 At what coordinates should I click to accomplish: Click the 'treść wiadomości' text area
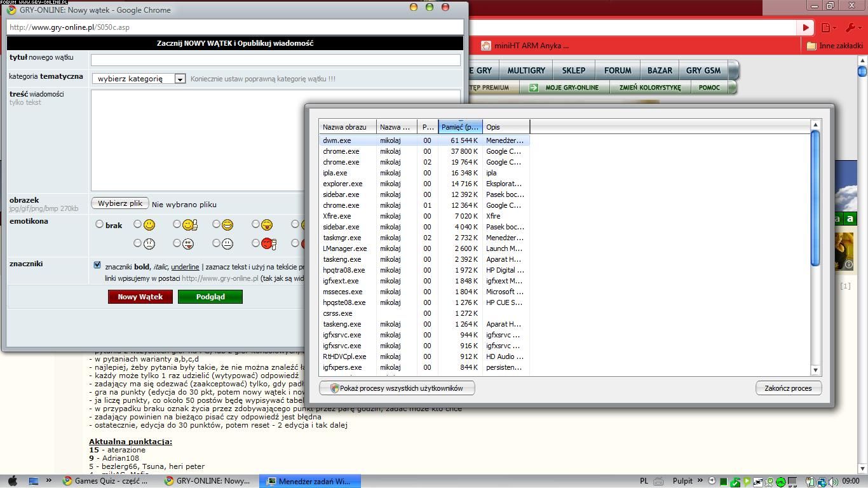tap(276, 140)
